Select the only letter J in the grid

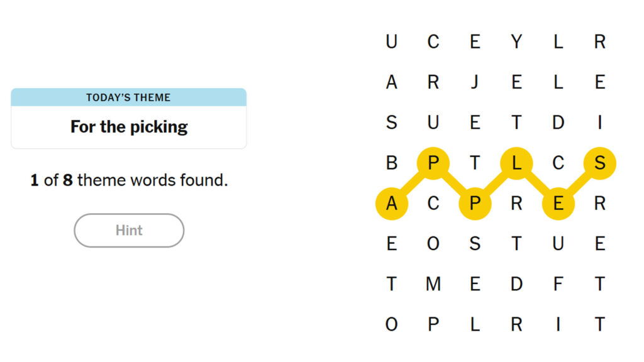(475, 82)
